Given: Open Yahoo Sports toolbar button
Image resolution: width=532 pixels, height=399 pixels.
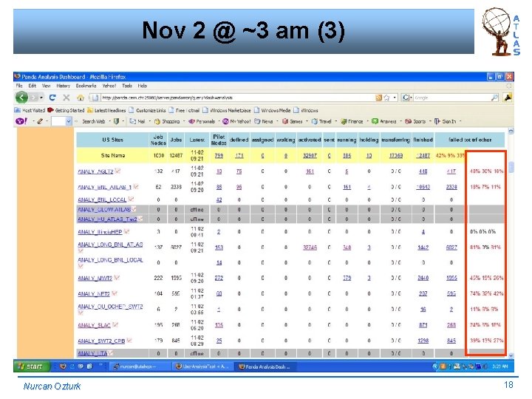Looking at the screenshot, I should pyautogui.click(x=415, y=121).
